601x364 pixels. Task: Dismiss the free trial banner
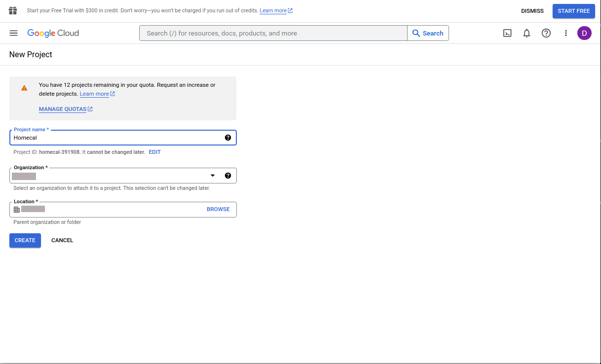click(532, 10)
